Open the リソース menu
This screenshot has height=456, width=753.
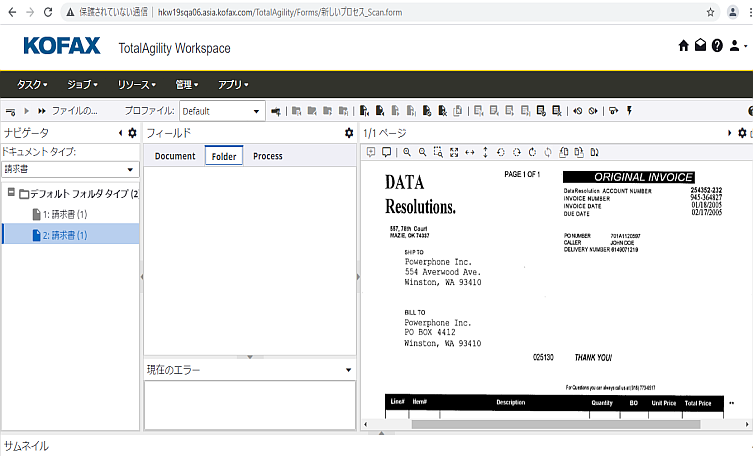click(x=136, y=84)
